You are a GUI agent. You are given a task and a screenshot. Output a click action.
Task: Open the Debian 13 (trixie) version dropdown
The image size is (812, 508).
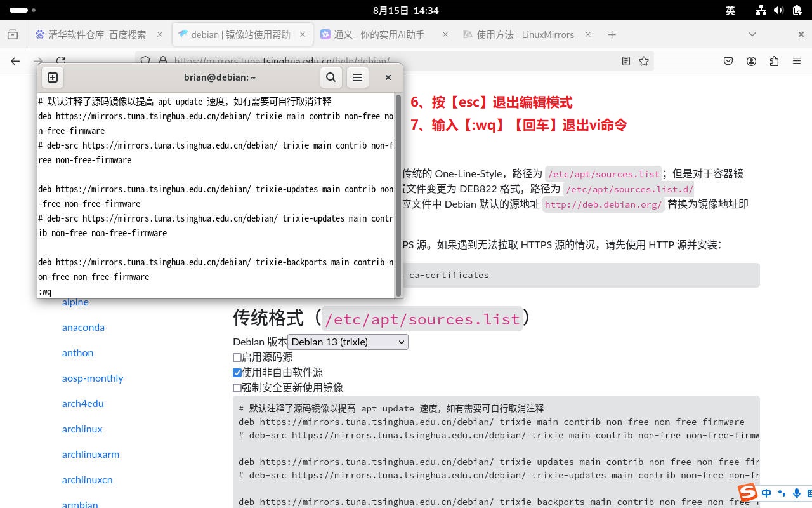[x=348, y=342]
